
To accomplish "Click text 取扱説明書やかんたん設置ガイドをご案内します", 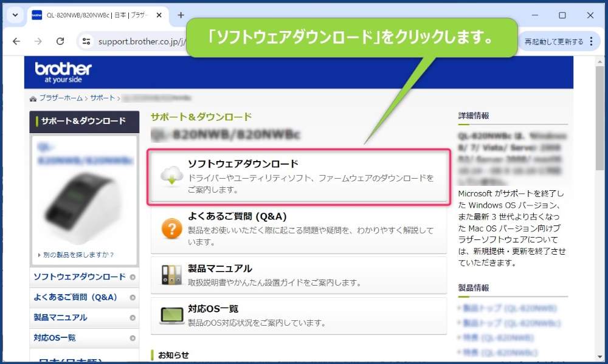I will point(275,283).
